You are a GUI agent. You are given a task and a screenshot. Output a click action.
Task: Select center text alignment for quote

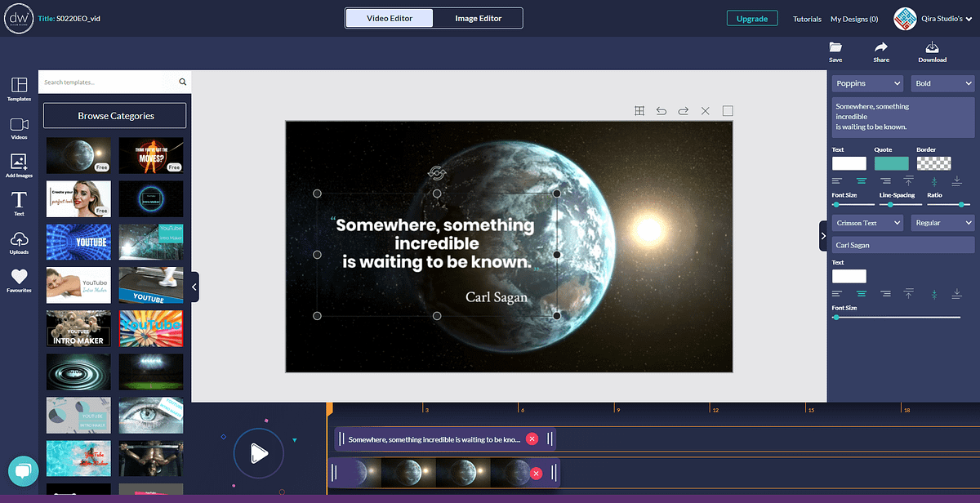[861, 180]
